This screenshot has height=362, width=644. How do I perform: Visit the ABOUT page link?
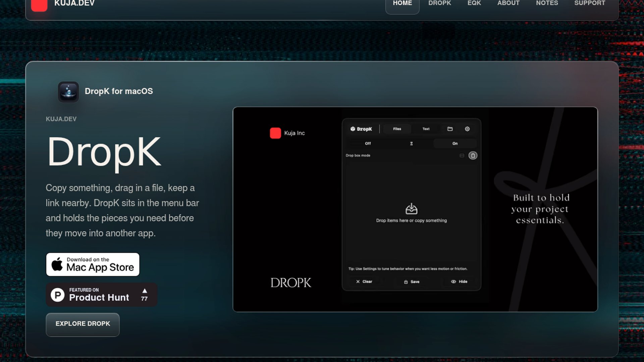pos(508,3)
